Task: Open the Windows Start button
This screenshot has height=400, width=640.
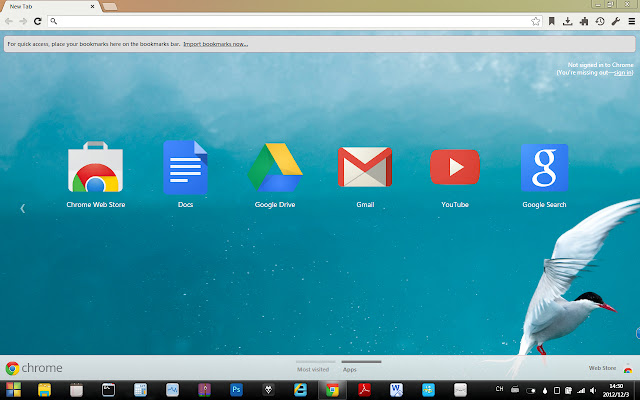Action: click(x=13, y=390)
